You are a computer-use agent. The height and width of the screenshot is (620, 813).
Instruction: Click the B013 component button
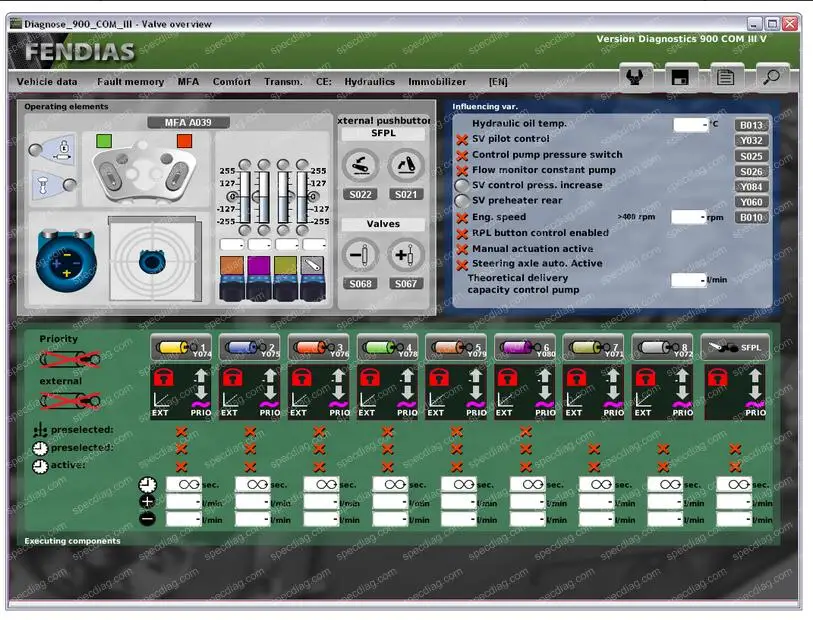pos(751,125)
